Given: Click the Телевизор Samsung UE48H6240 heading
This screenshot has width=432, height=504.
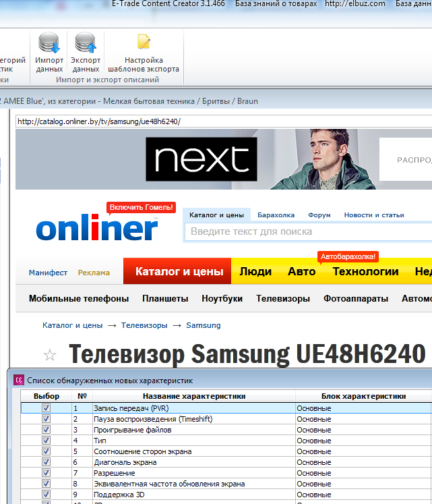Looking at the screenshot, I should pyautogui.click(x=247, y=354).
